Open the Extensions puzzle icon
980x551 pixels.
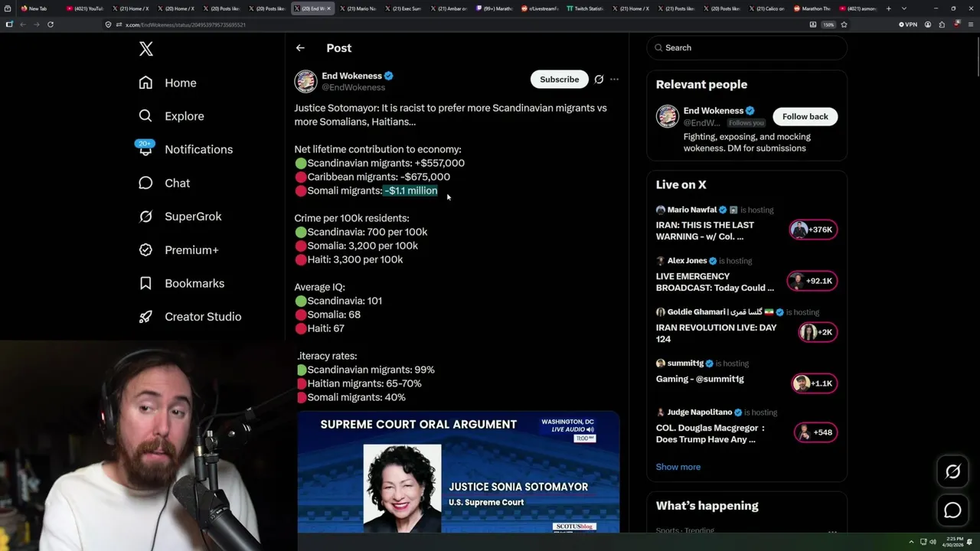pyautogui.click(x=942, y=24)
